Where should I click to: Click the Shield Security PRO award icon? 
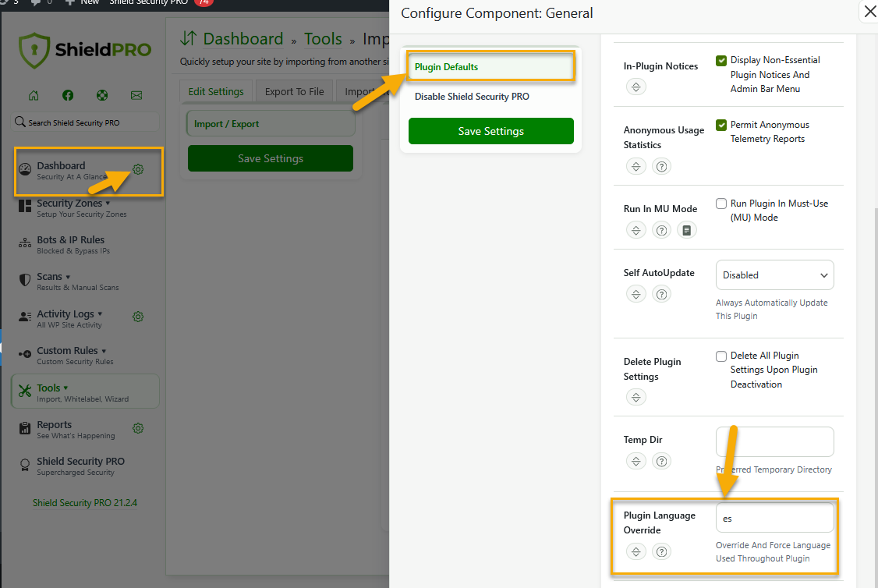coord(25,465)
